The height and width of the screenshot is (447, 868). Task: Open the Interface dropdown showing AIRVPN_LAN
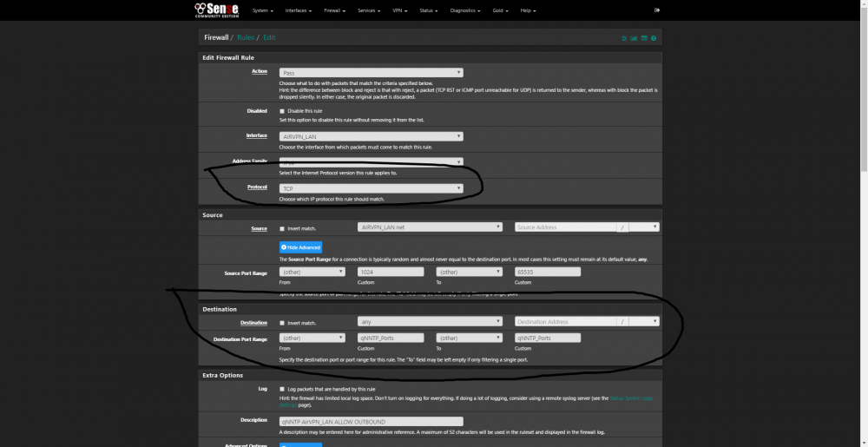coord(372,136)
